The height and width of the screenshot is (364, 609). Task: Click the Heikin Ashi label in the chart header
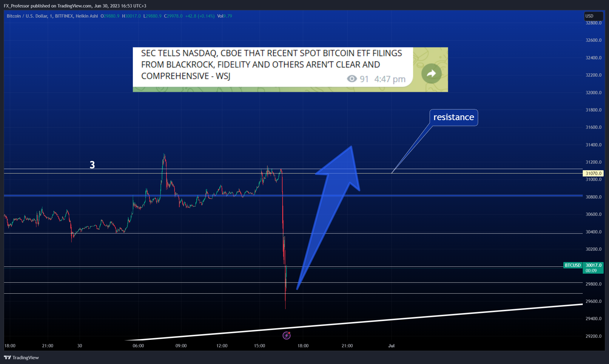point(87,16)
